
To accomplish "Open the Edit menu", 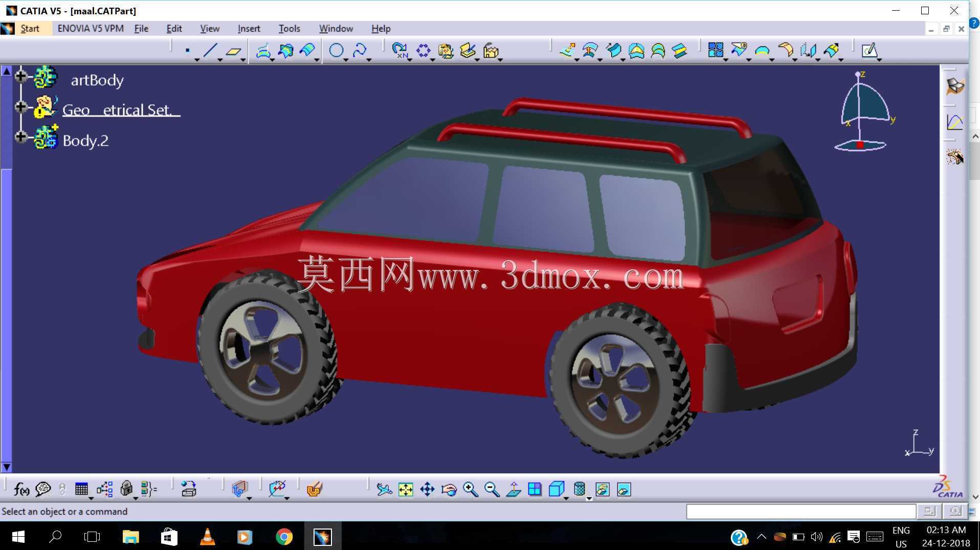I will coord(174,29).
